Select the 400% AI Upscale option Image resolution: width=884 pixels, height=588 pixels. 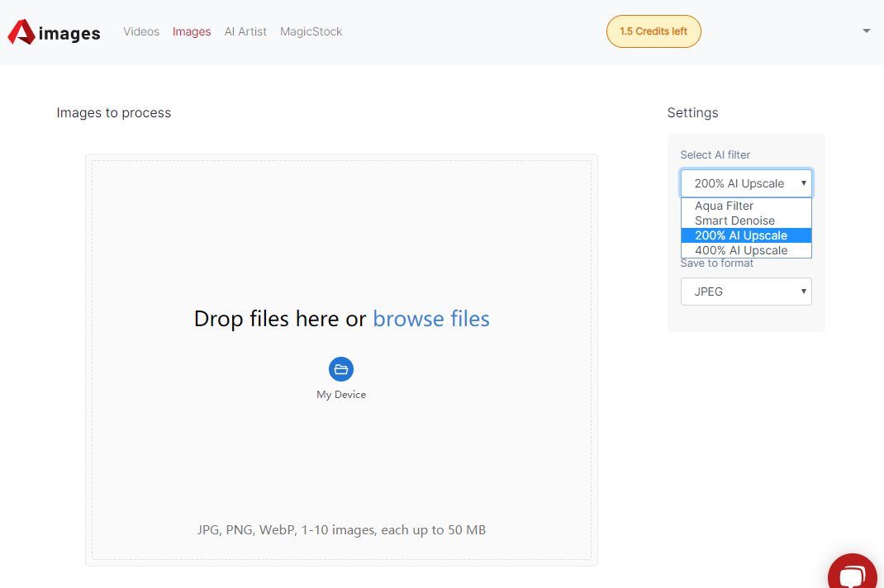click(741, 250)
